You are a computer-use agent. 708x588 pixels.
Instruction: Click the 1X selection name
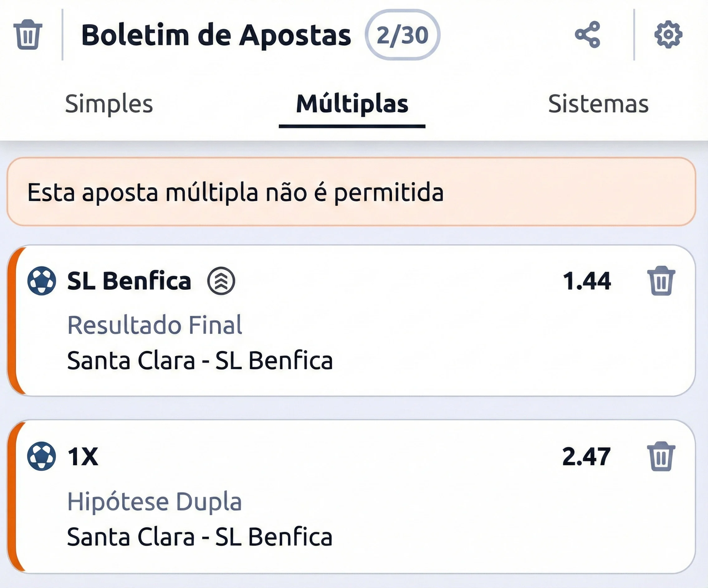83,457
